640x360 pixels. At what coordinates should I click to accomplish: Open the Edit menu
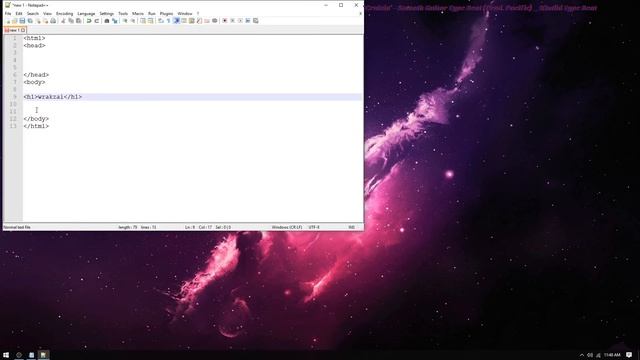coord(19,13)
